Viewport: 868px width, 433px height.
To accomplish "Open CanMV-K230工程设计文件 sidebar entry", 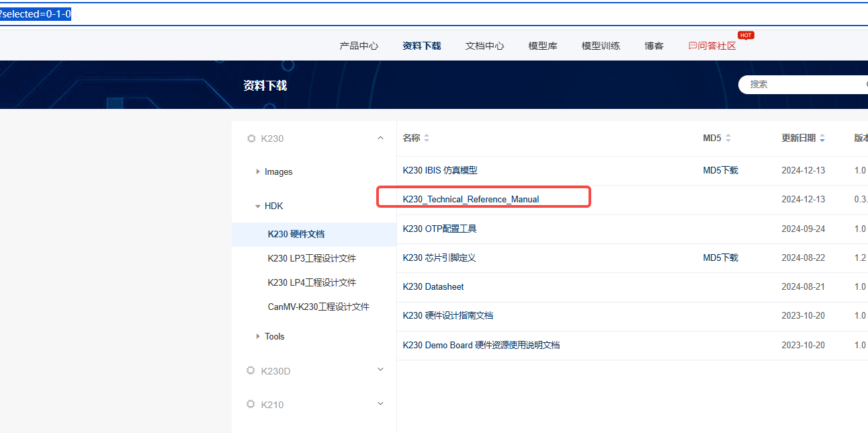I will [318, 307].
